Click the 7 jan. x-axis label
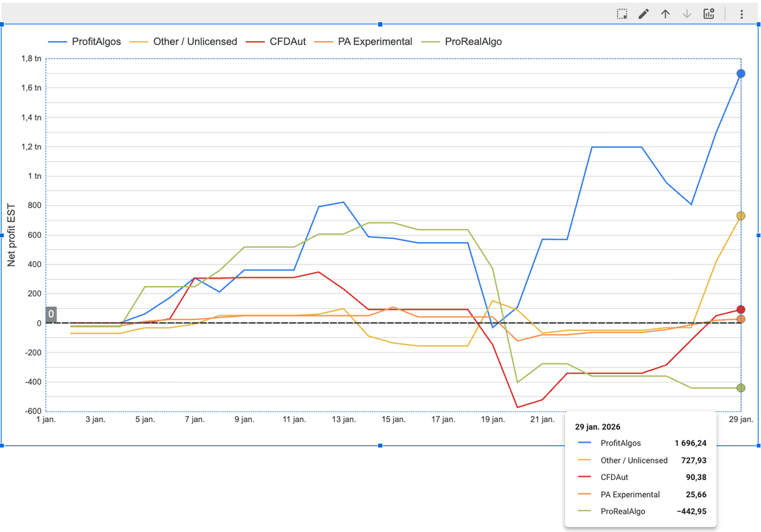This screenshot has height=532, width=761. [195, 420]
